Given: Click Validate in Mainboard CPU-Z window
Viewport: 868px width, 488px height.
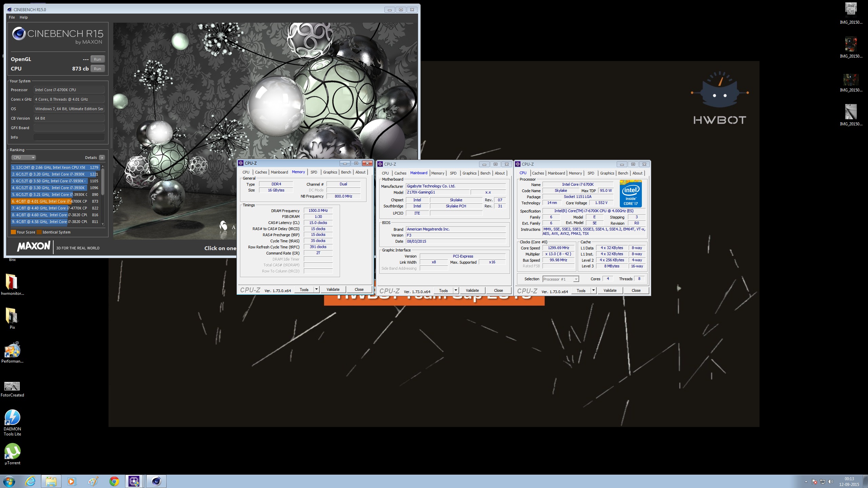Looking at the screenshot, I should pos(472,290).
